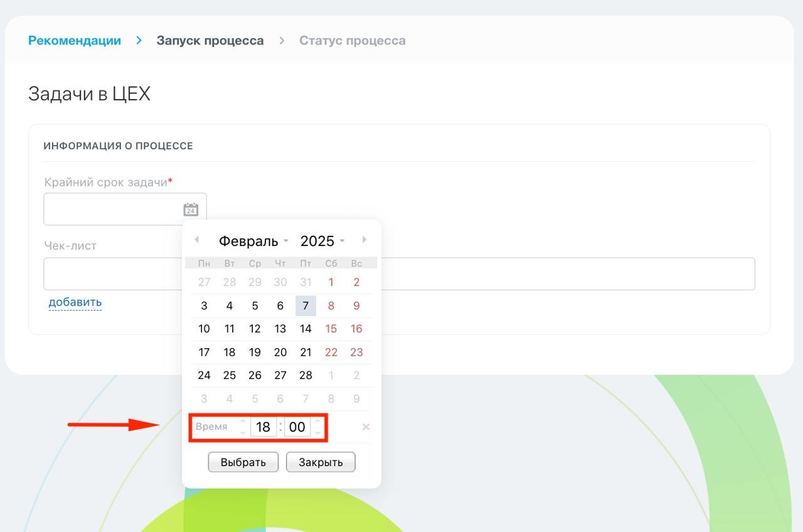Select the highlighted date 7 February

tap(306, 306)
